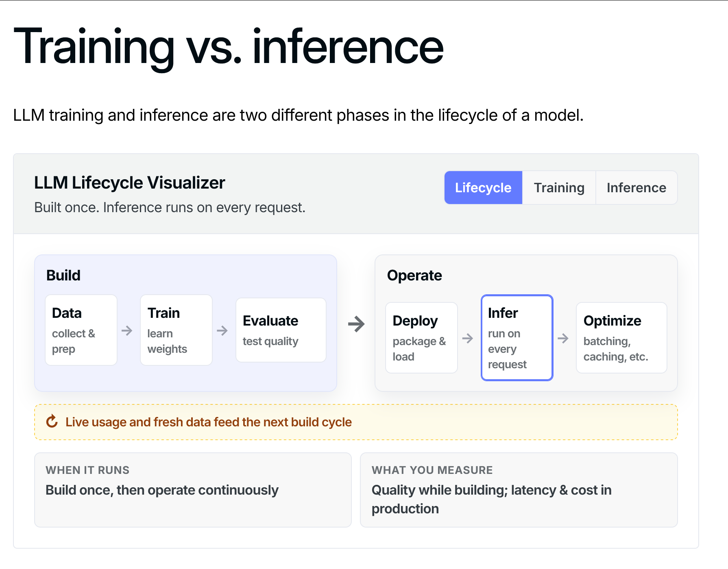Select the Train learn weights card
The image size is (728, 569).
pos(176,330)
